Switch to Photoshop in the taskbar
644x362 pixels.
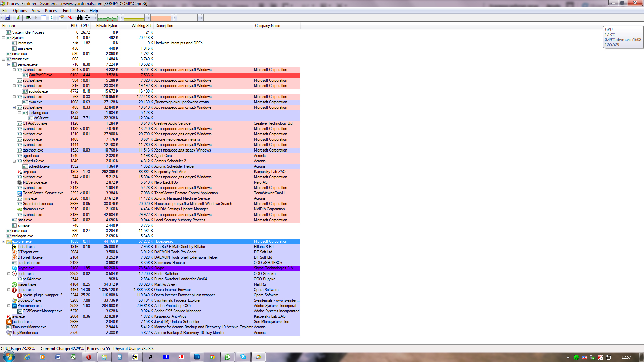click(x=197, y=357)
